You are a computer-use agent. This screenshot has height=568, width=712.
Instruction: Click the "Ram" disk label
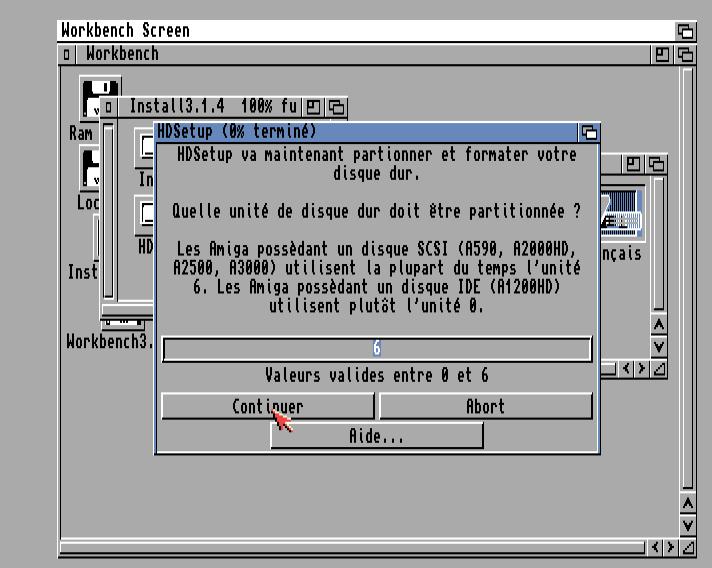click(81, 133)
